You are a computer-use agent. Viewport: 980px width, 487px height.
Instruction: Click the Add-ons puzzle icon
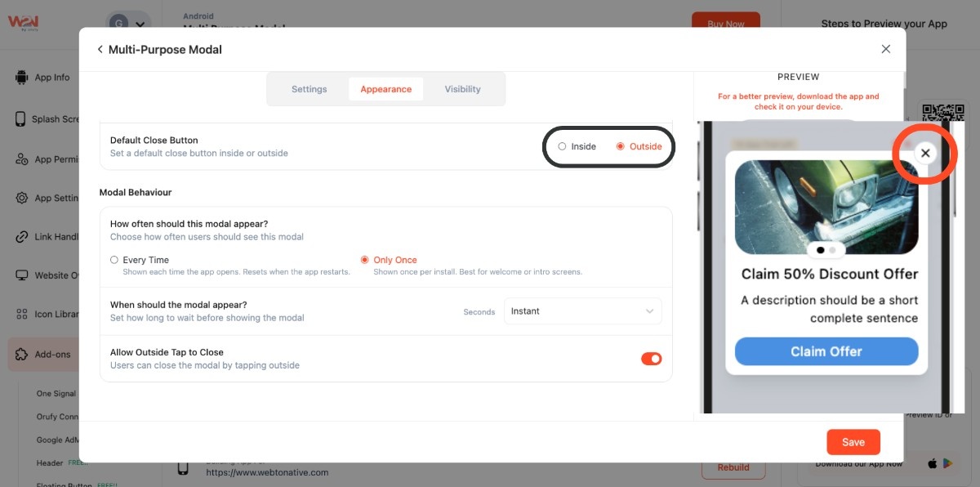[x=21, y=355]
